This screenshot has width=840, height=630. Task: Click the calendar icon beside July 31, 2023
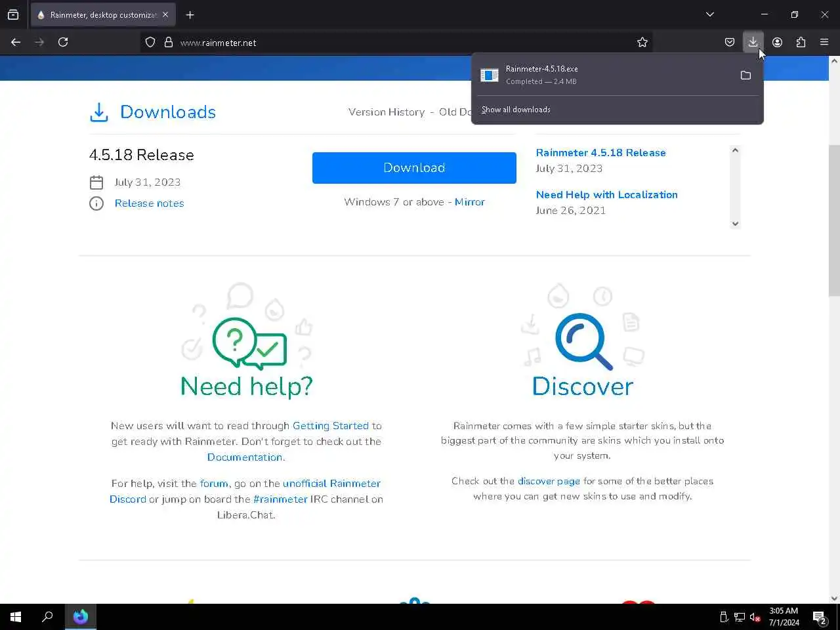pos(96,182)
